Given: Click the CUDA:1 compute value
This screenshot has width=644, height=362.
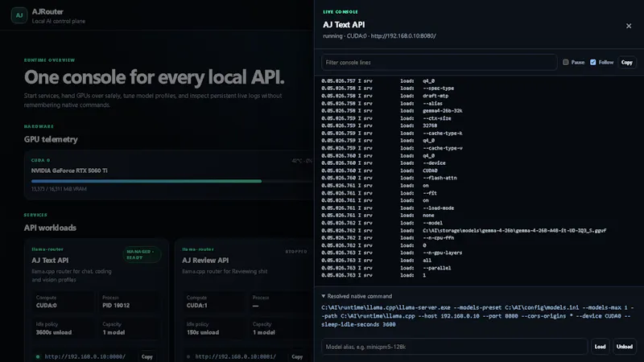Looking at the screenshot, I should (x=196, y=306).
